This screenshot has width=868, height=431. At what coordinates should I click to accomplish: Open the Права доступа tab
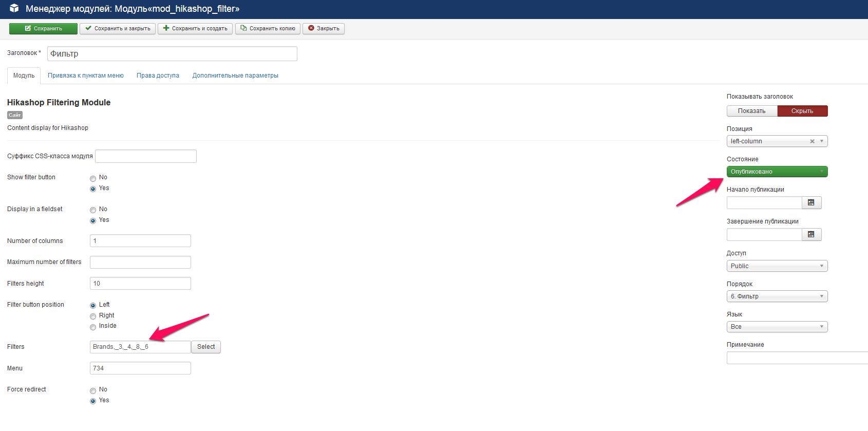point(158,76)
